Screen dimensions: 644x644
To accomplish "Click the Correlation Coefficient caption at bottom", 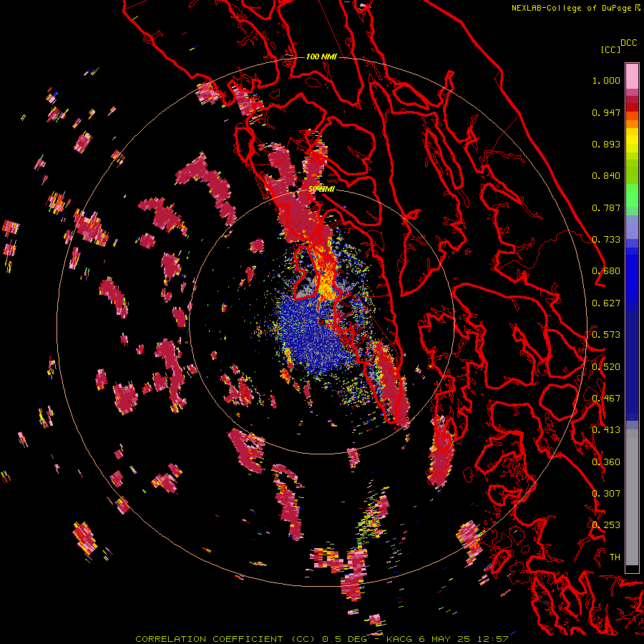I will 321,639.
